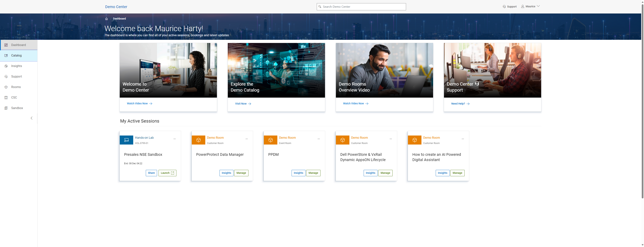This screenshot has height=247, width=644.
Task: Click the Demo Rooms Overview Video thumbnail
Action: [x=384, y=70]
